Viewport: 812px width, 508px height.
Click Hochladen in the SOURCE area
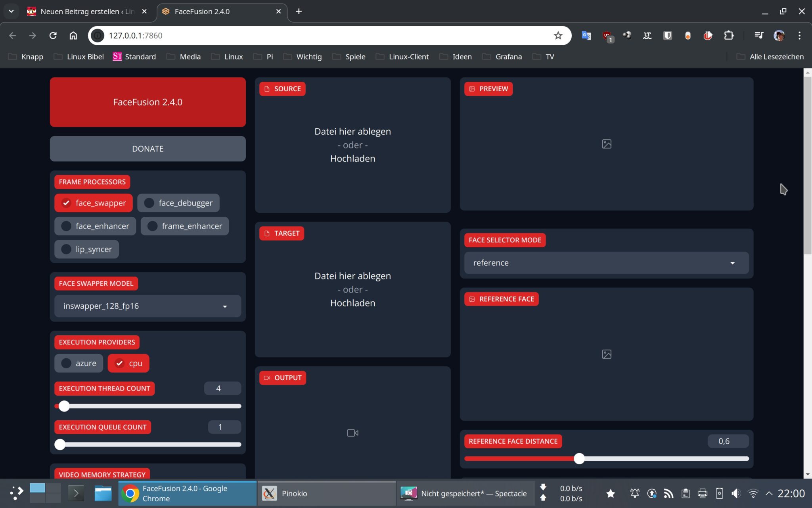(352, 158)
